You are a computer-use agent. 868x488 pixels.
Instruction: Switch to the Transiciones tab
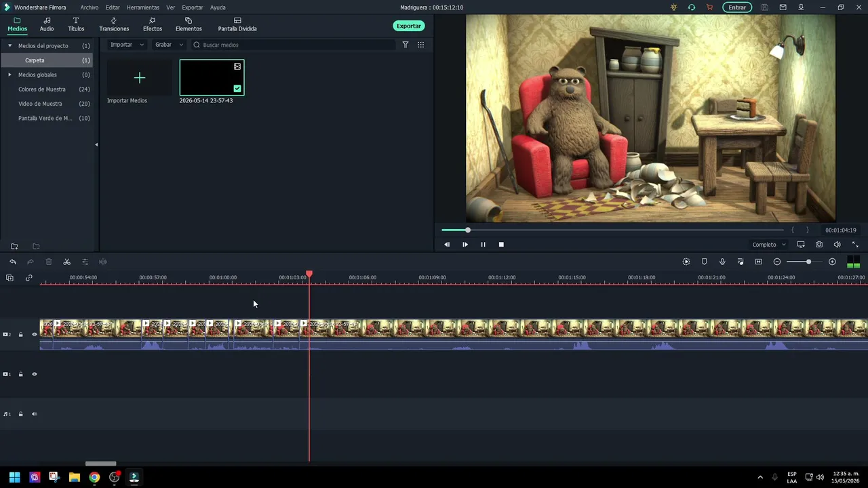114,25
